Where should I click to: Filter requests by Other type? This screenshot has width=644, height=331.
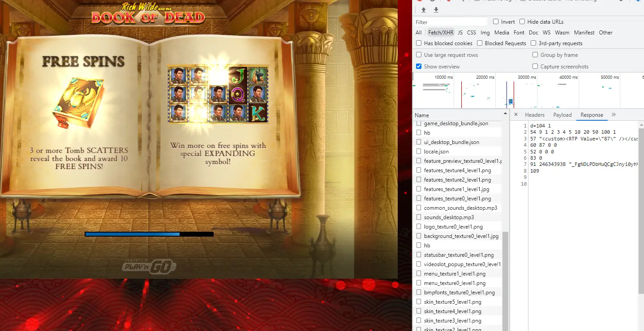pos(605,33)
